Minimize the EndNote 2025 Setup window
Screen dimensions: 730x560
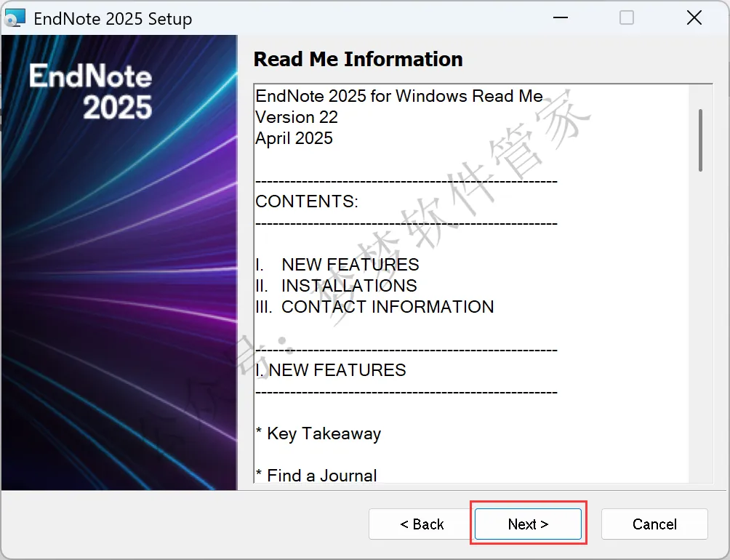coord(560,17)
